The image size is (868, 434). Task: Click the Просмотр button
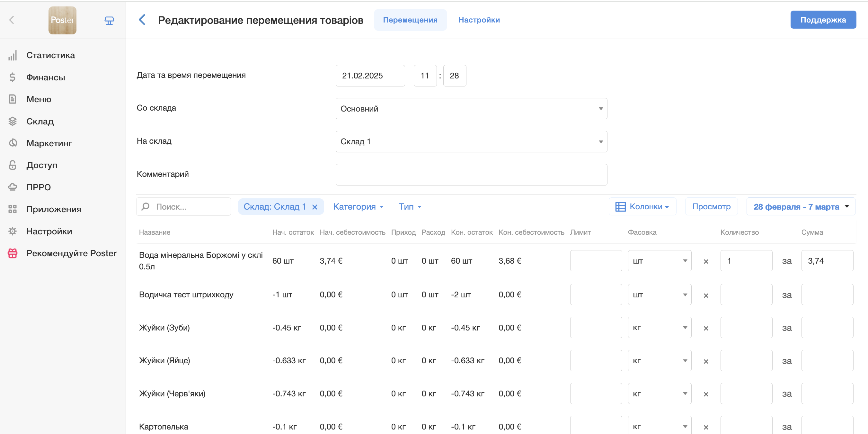[x=711, y=206]
